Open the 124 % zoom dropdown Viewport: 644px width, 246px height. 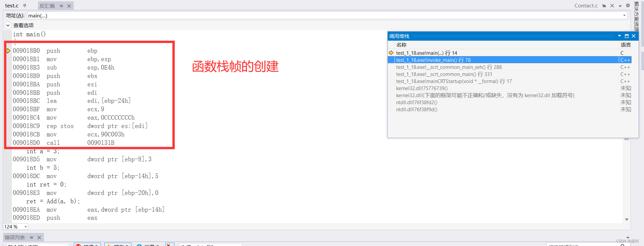25,227
